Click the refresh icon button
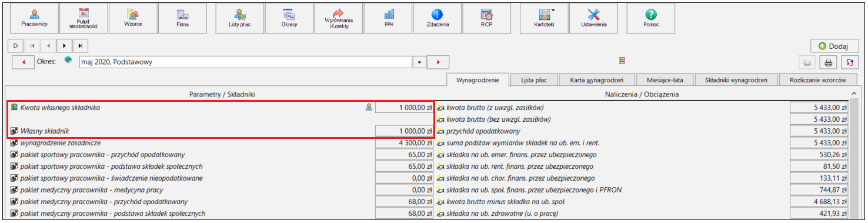This screenshot has width=868, height=223. pyautogui.click(x=850, y=63)
